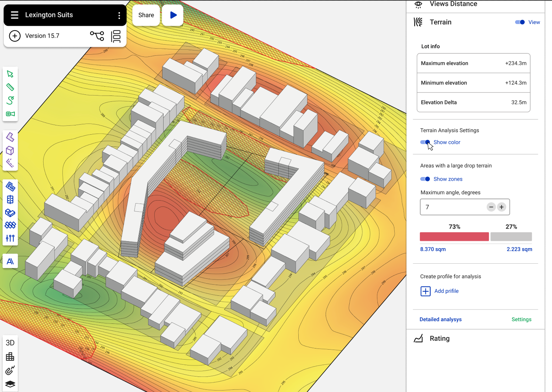The height and width of the screenshot is (392, 552).
Task: Select the arrow pointer tool
Action: [x=10, y=74]
